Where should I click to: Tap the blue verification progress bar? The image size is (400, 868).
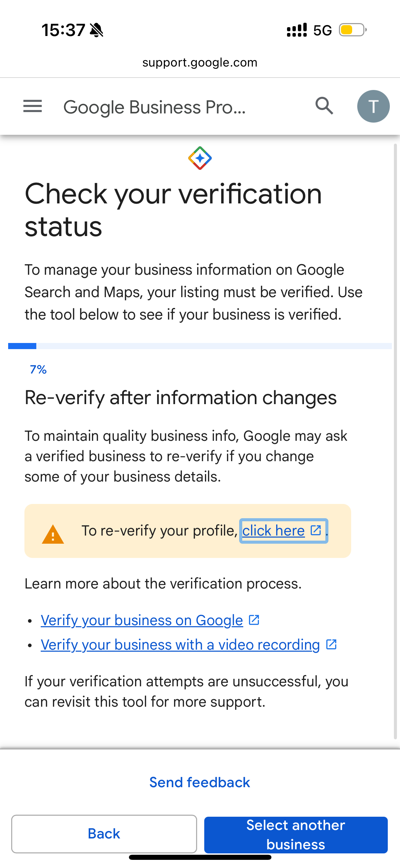(x=200, y=346)
